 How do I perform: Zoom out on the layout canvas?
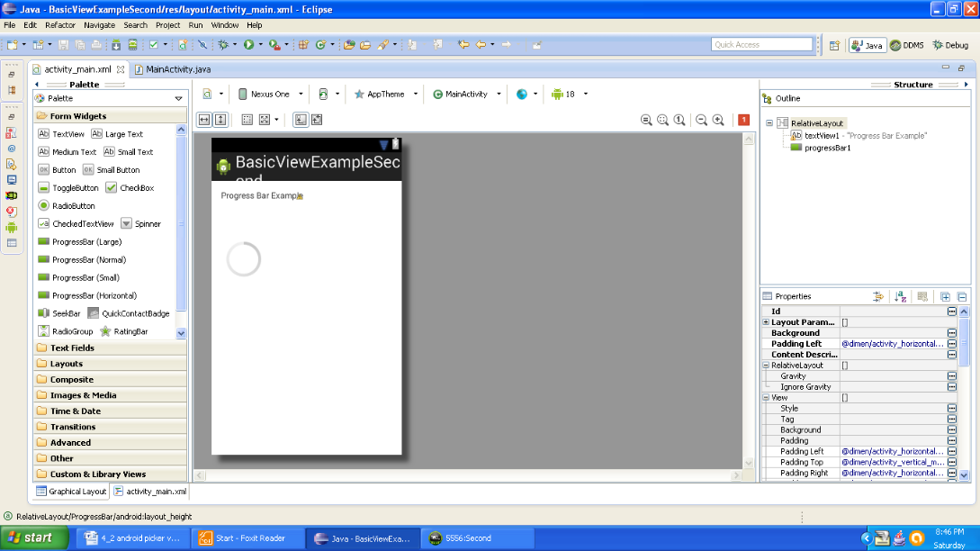701,120
